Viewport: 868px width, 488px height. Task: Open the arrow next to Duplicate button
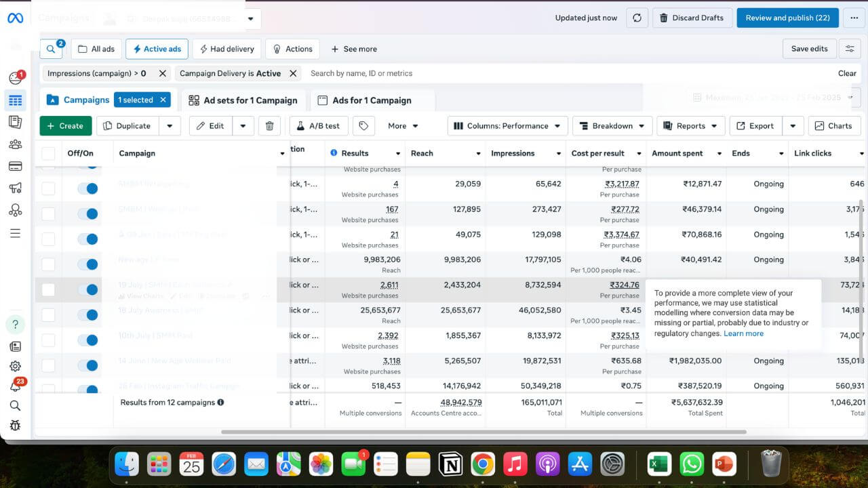[170, 126]
